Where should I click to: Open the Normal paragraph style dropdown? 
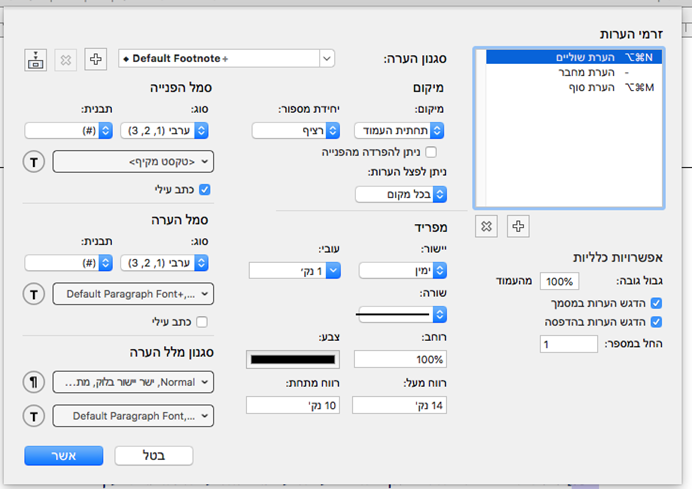click(133, 382)
